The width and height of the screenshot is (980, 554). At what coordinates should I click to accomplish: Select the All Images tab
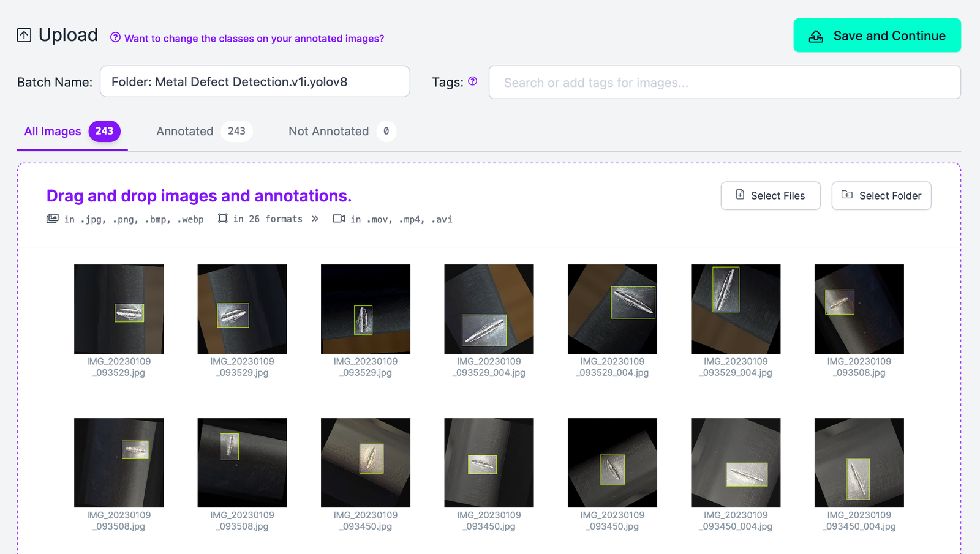tap(52, 131)
